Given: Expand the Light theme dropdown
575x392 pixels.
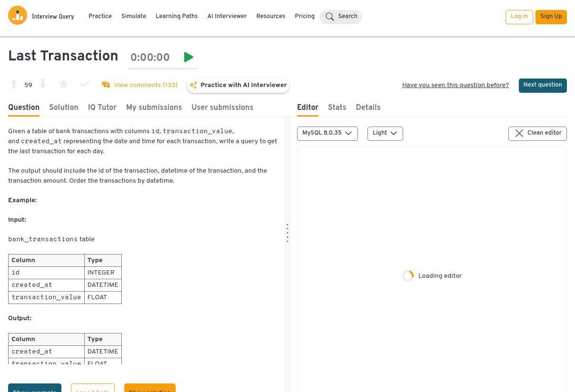Looking at the screenshot, I should coord(385,134).
